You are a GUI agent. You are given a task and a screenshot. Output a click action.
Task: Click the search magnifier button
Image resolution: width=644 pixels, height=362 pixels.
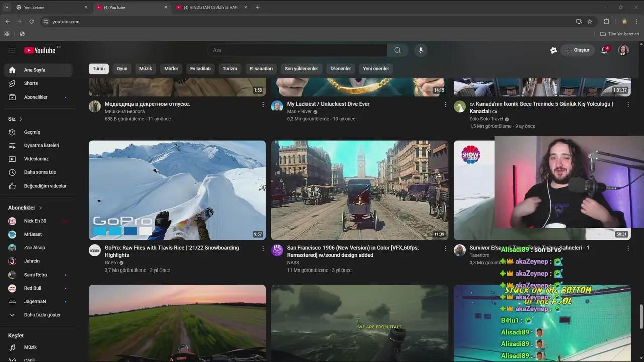click(398, 50)
